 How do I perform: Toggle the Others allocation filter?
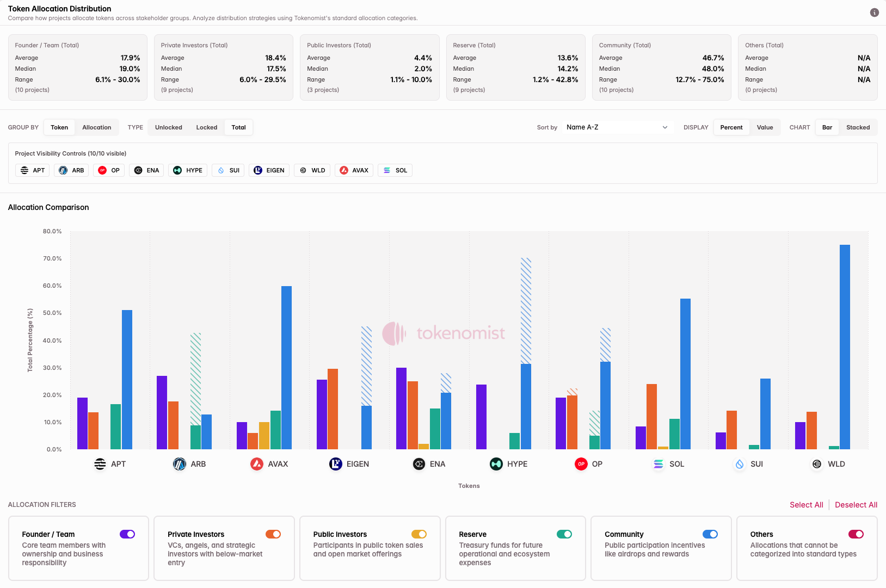click(x=856, y=534)
